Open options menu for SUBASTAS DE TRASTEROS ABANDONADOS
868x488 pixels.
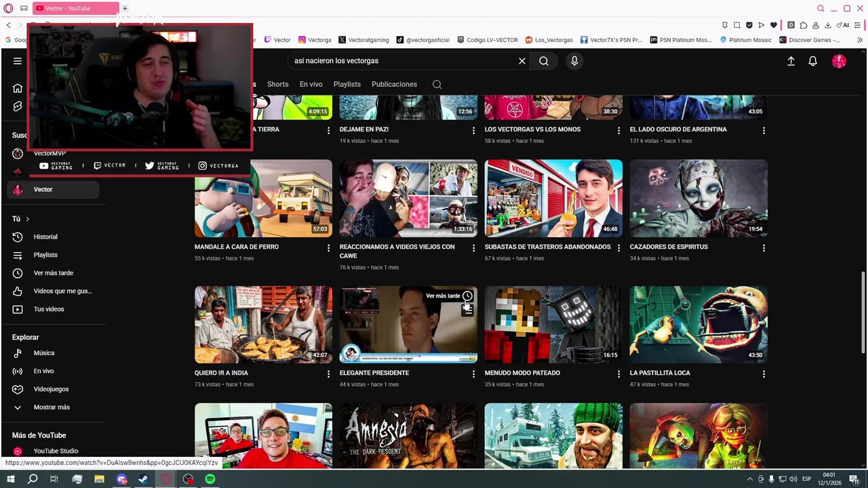[x=618, y=248]
